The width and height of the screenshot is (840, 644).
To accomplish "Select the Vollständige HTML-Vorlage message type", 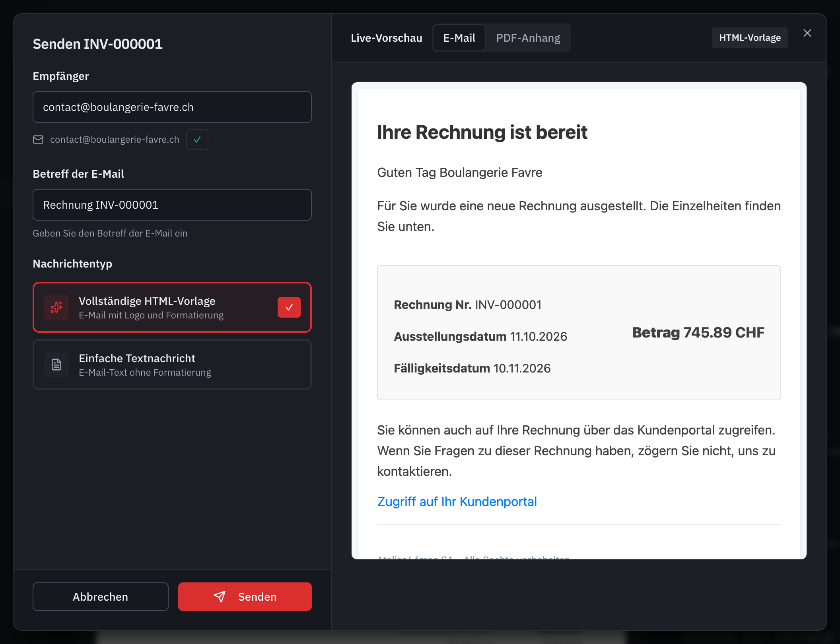I will point(172,307).
